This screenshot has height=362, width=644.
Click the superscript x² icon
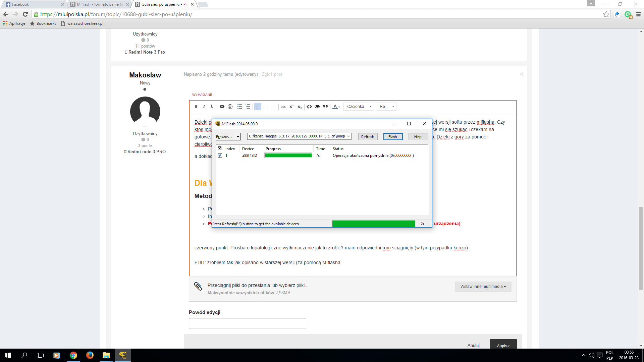click(291, 107)
